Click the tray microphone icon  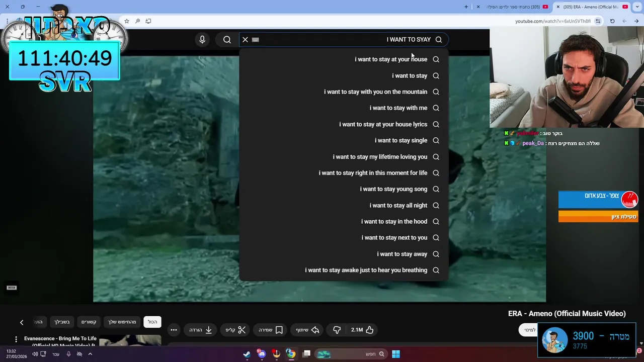click(x=69, y=354)
